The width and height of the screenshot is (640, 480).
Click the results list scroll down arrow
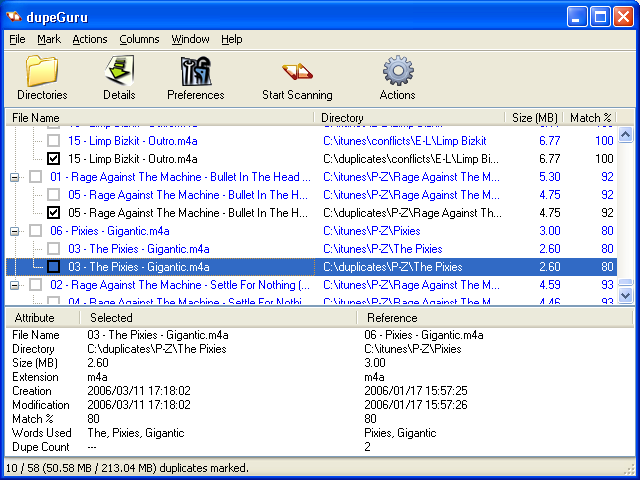pos(626,295)
